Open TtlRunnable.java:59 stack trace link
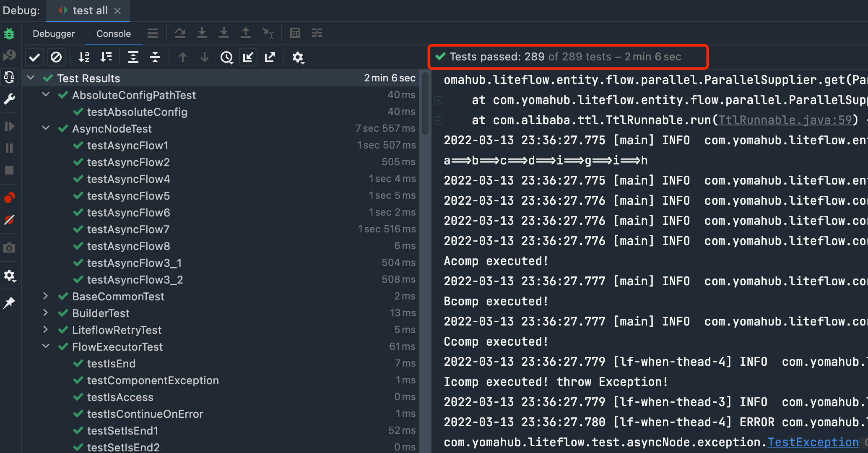868x453 pixels. (x=785, y=120)
